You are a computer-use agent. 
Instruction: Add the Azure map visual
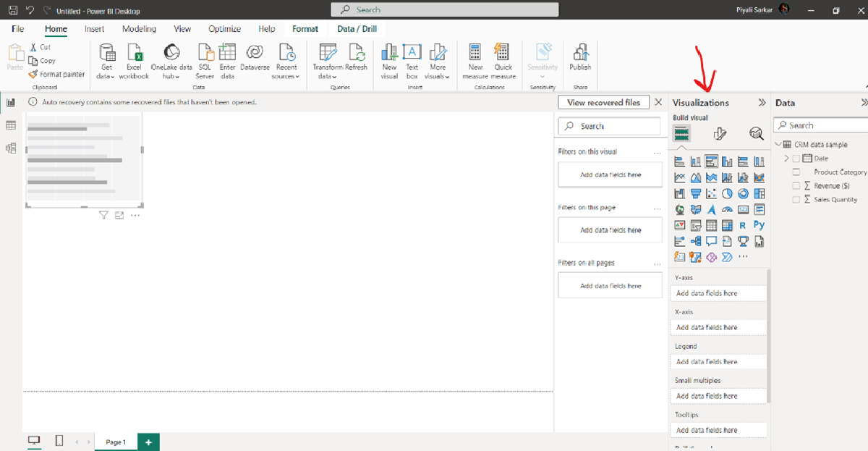pyautogui.click(x=711, y=209)
